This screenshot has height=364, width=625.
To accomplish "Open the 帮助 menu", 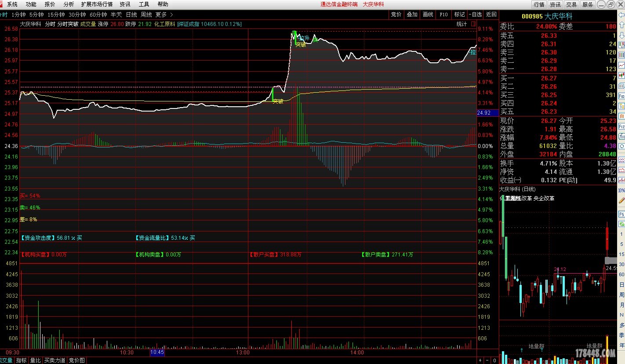I will coord(163,4).
